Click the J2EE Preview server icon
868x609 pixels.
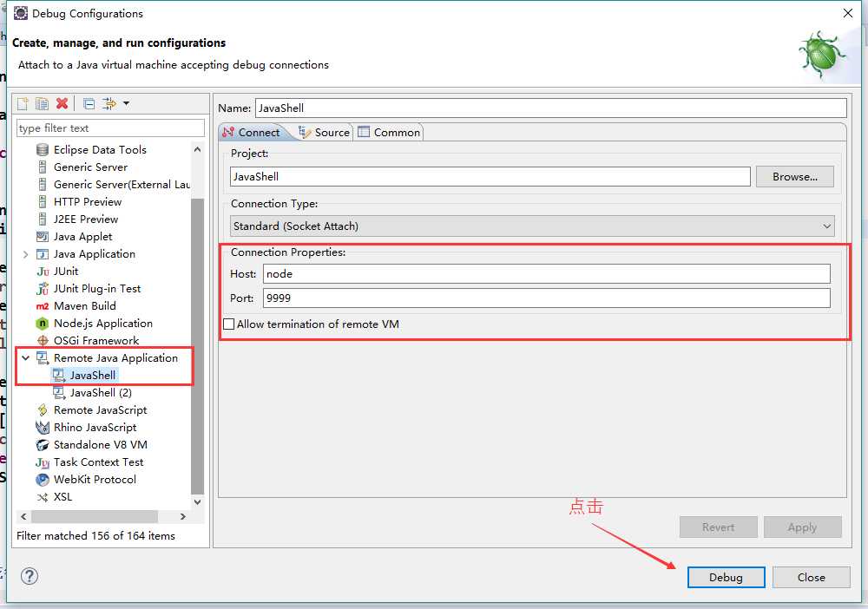pyautogui.click(x=42, y=219)
